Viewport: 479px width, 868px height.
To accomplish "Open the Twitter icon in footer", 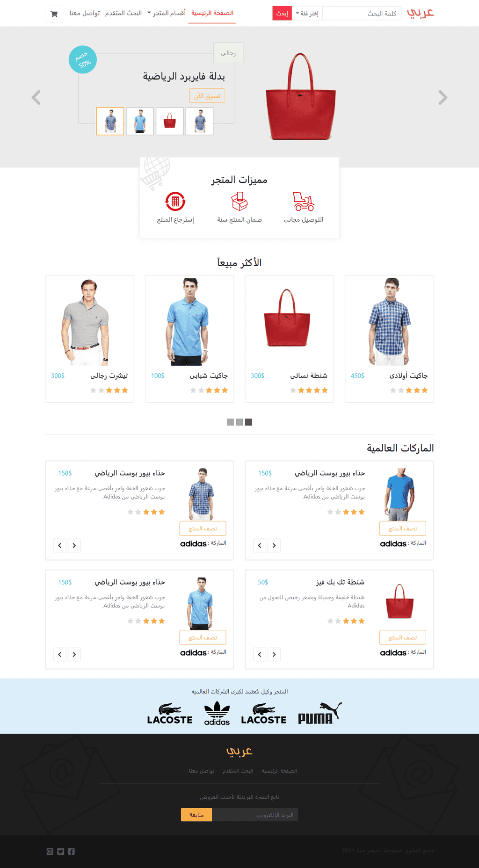I will point(61,851).
